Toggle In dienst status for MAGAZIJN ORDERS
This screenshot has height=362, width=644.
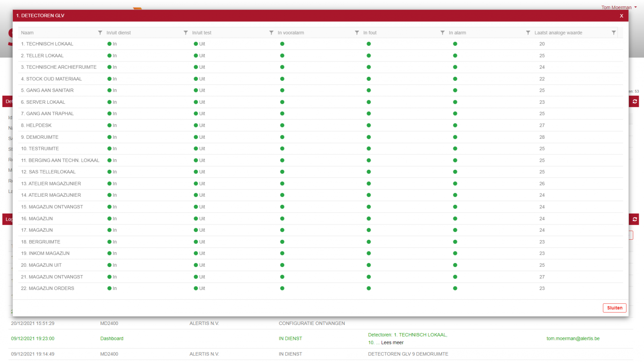point(112,288)
